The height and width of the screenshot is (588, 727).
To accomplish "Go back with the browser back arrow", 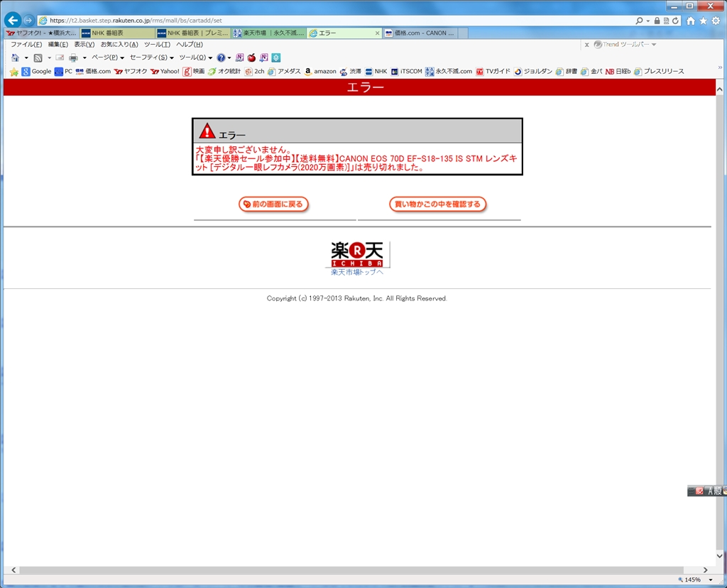I will (x=13, y=20).
